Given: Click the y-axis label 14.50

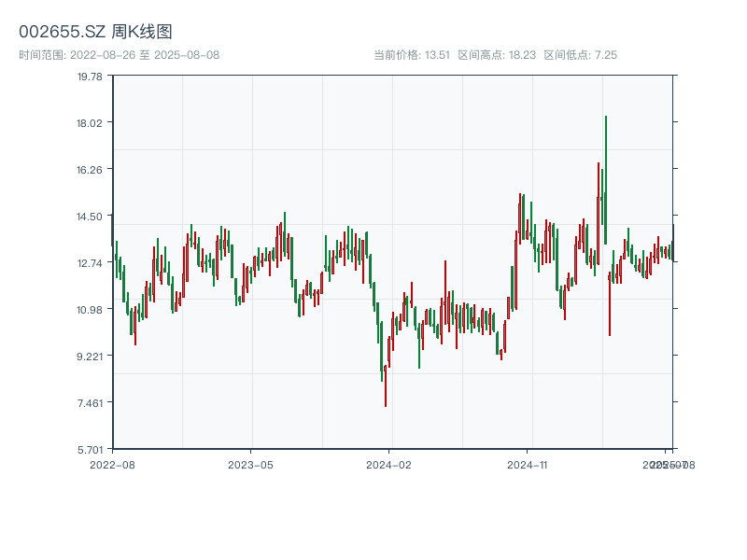Looking at the screenshot, I should click(x=90, y=217).
